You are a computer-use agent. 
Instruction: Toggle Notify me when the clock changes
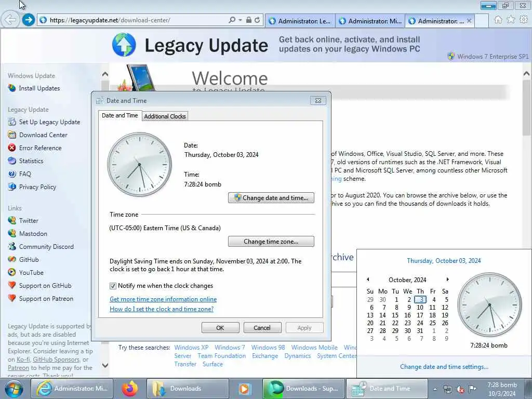click(113, 286)
